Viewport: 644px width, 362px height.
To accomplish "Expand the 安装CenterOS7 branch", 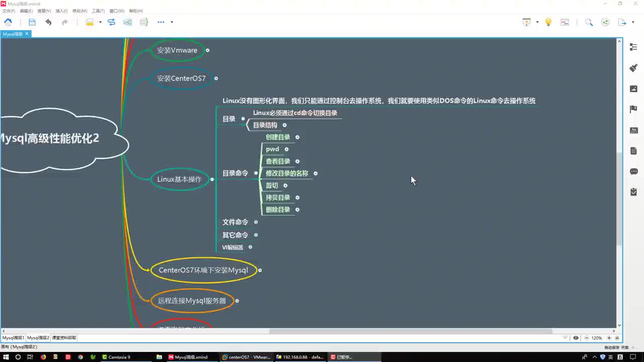I will coord(216,78).
